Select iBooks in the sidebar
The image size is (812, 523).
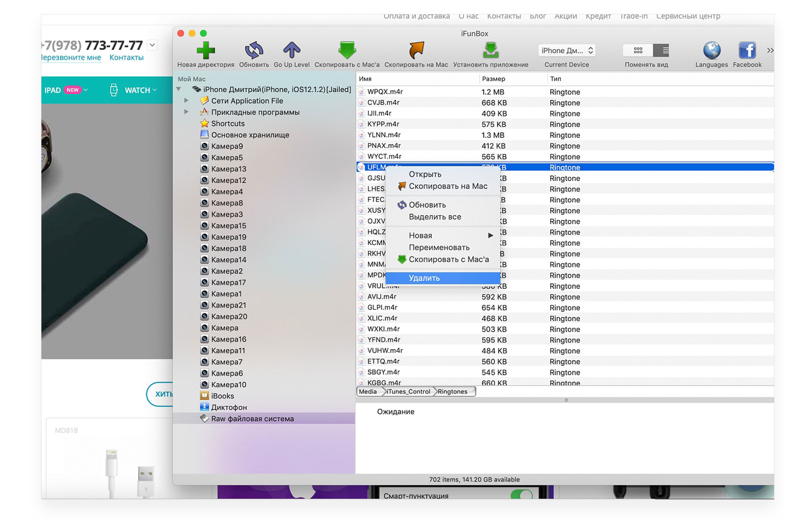point(222,396)
